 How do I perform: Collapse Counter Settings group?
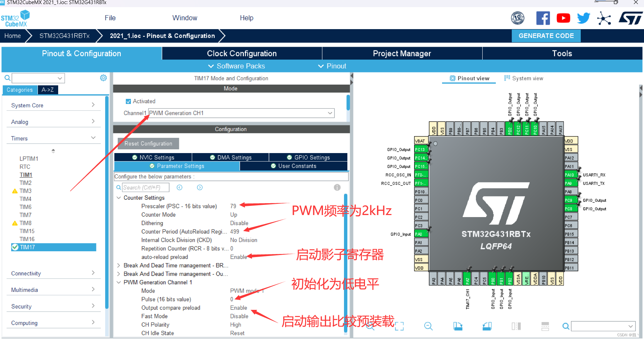click(x=119, y=198)
